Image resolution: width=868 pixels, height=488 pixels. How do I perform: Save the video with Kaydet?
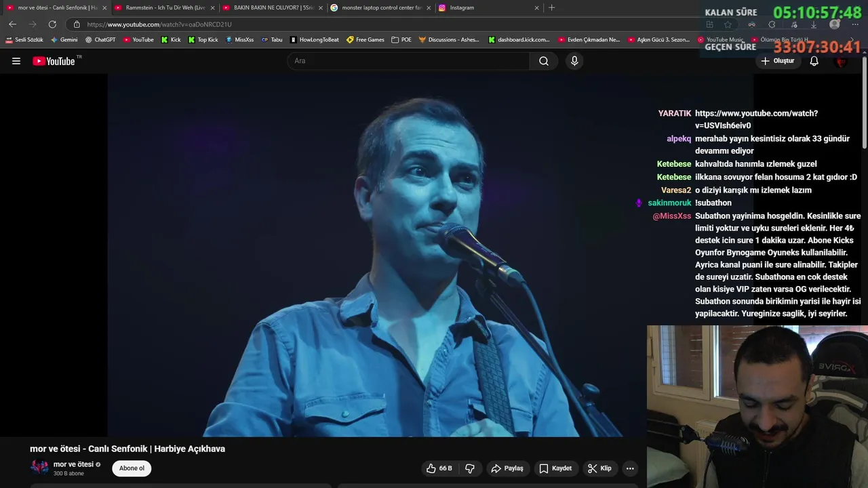pyautogui.click(x=555, y=468)
